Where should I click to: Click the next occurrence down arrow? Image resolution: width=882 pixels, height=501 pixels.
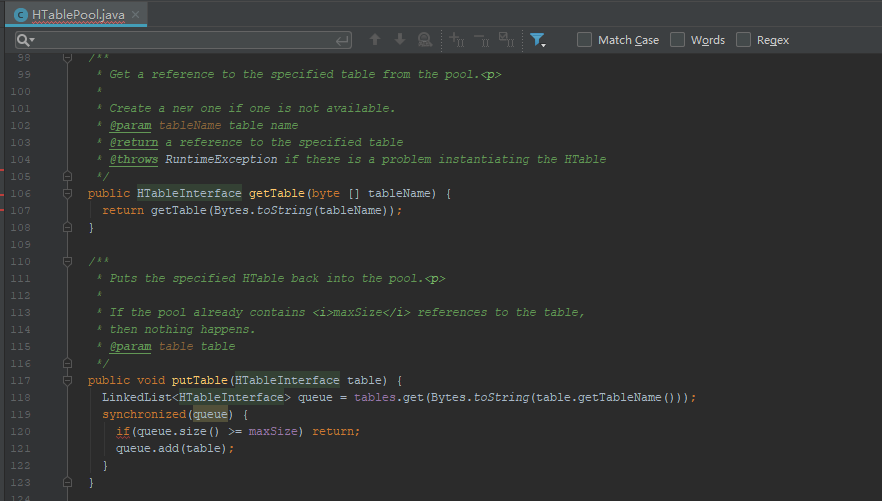click(x=400, y=40)
